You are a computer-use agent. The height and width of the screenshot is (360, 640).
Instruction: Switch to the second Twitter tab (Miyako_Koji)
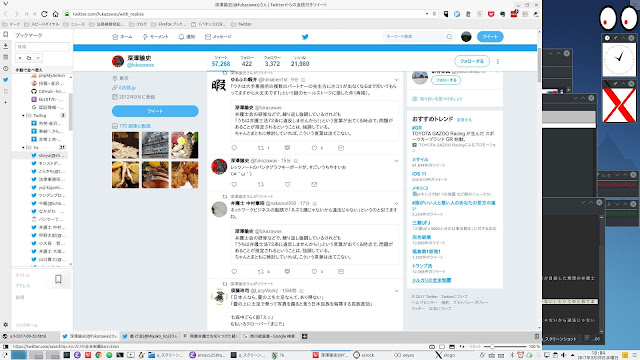150,336
